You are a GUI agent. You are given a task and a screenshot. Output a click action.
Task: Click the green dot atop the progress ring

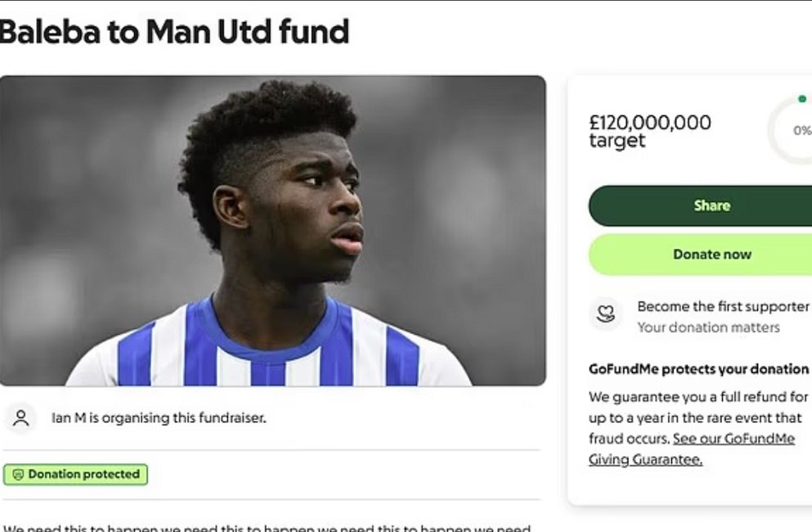click(802, 99)
